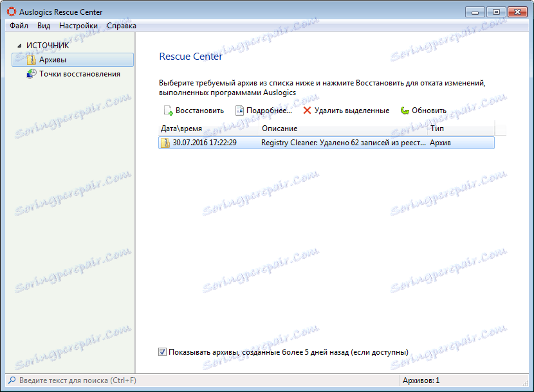Close the Auslogics Rescue Center window
The width and height of the screenshot is (534, 392).
click(517, 12)
